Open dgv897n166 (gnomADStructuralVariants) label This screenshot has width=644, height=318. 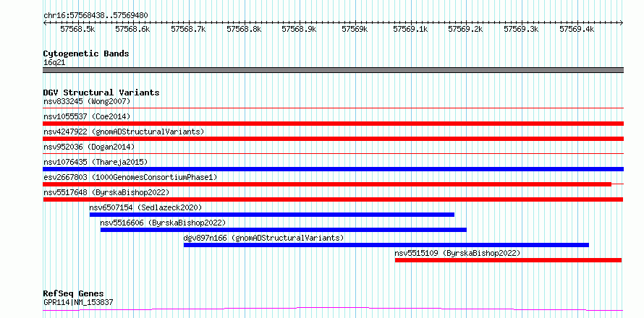pos(263,238)
